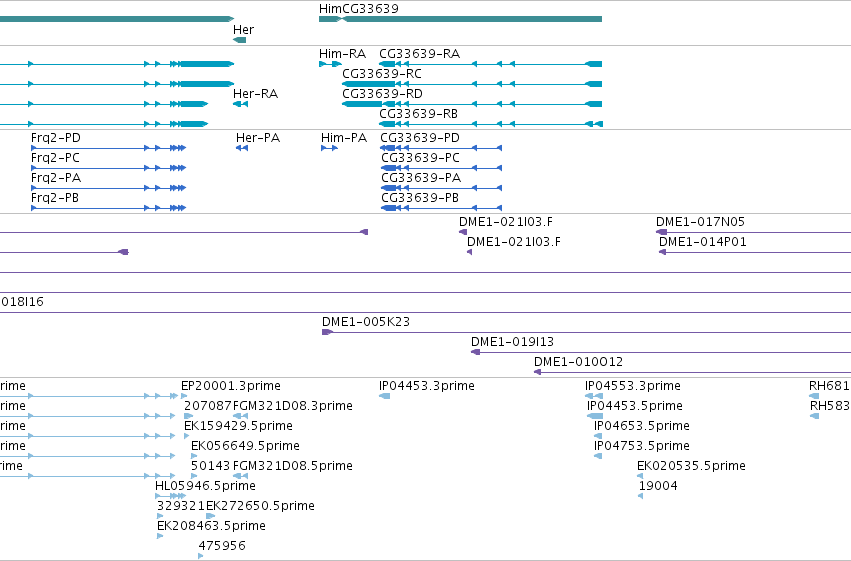
Task: Open the 19004 feature label
Action: coord(658,486)
